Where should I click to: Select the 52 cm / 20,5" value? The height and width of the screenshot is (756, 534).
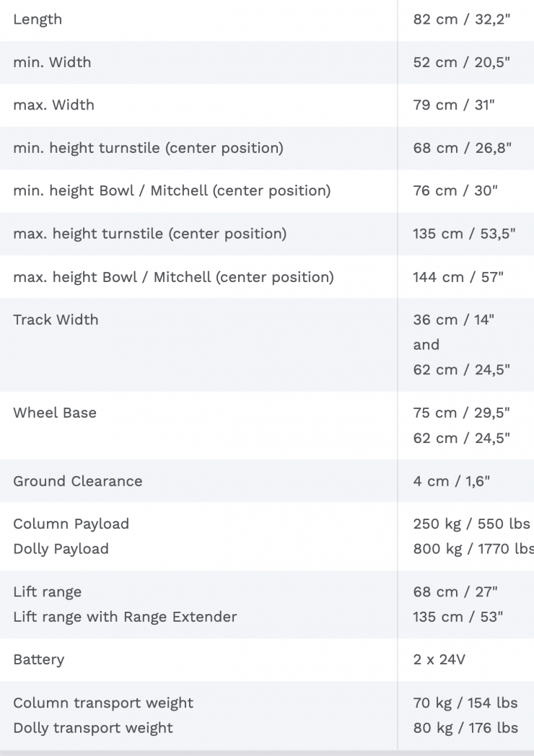tap(461, 62)
